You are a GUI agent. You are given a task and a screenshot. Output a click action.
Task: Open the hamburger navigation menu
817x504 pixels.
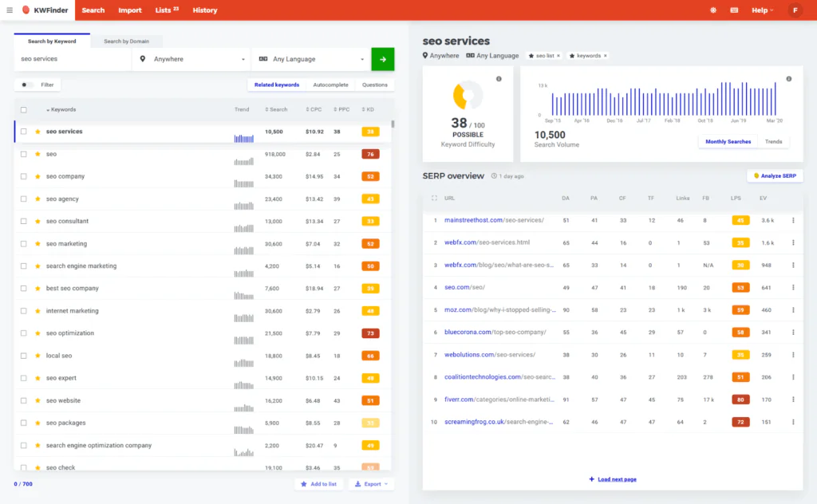[x=10, y=10]
